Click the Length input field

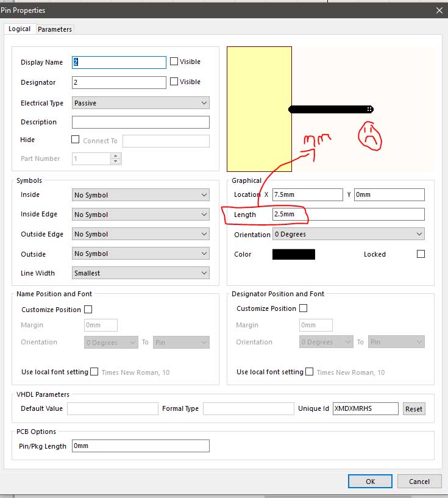coord(348,215)
